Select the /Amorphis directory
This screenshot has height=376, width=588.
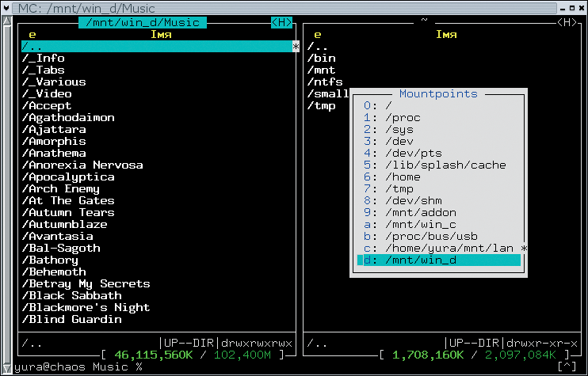tap(54, 142)
